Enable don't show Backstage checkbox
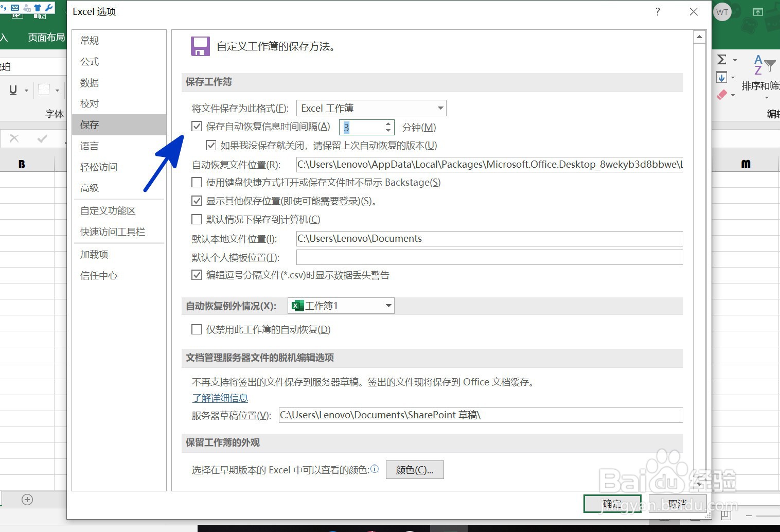 (x=197, y=182)
